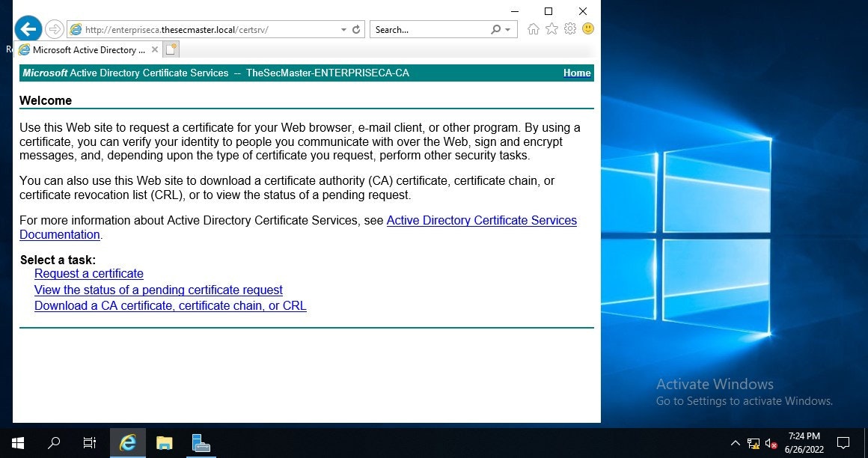
Task: Click the address bar URL field
Action: click(x=210, y=30)
